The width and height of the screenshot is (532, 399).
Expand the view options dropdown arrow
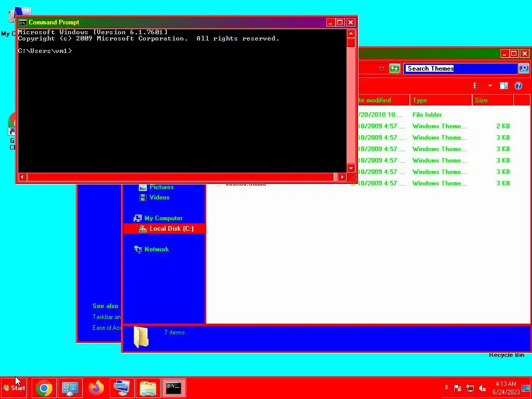pyautogui.click(x=490, y=86)
